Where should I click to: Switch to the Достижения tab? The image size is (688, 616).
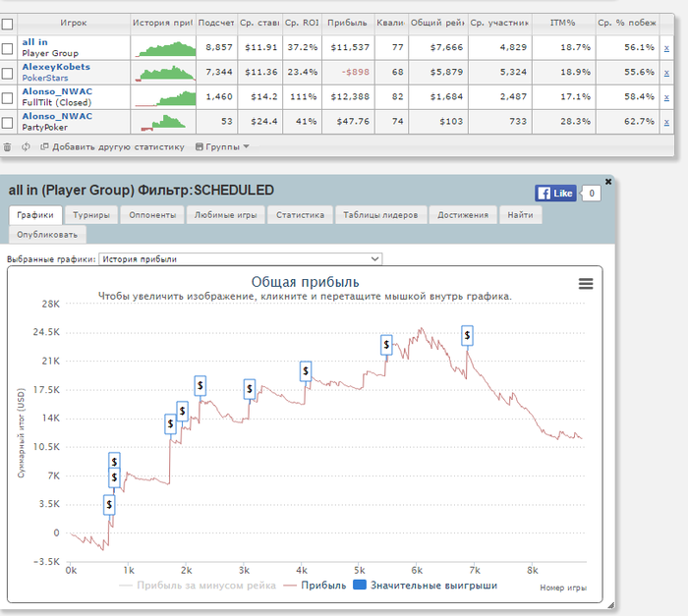(x=463, y=215)
